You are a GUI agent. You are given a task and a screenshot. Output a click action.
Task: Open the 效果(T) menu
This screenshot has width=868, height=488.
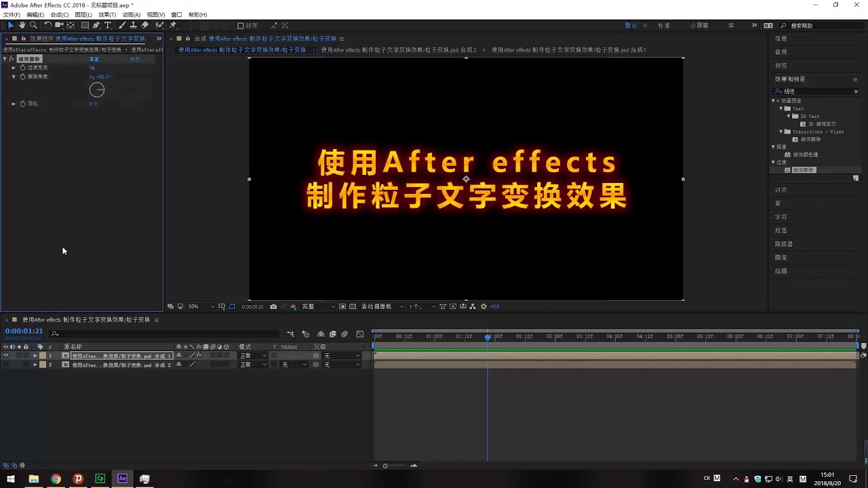click(106, 14)
